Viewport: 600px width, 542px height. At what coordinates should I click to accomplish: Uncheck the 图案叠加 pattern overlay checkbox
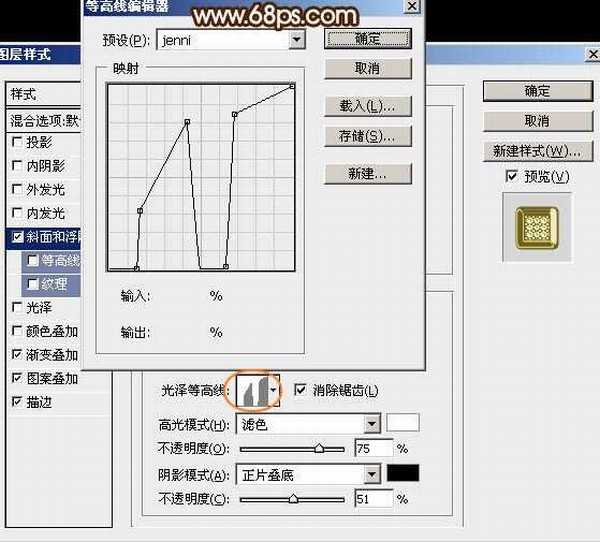[17, 378]
